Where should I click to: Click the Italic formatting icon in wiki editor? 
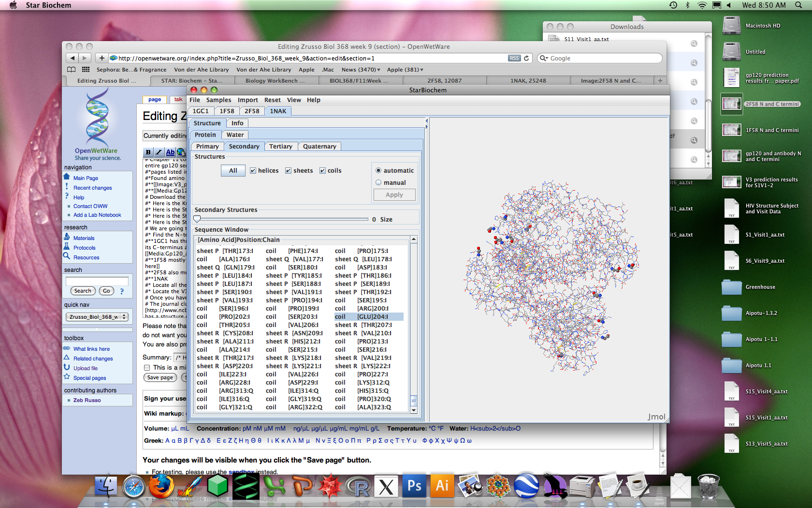coord(159,152)
